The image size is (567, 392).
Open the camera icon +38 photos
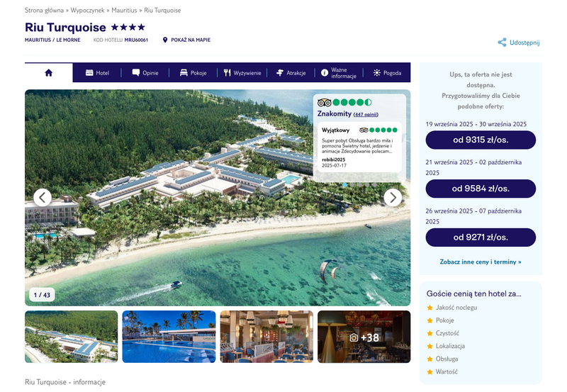coord(364,337)
